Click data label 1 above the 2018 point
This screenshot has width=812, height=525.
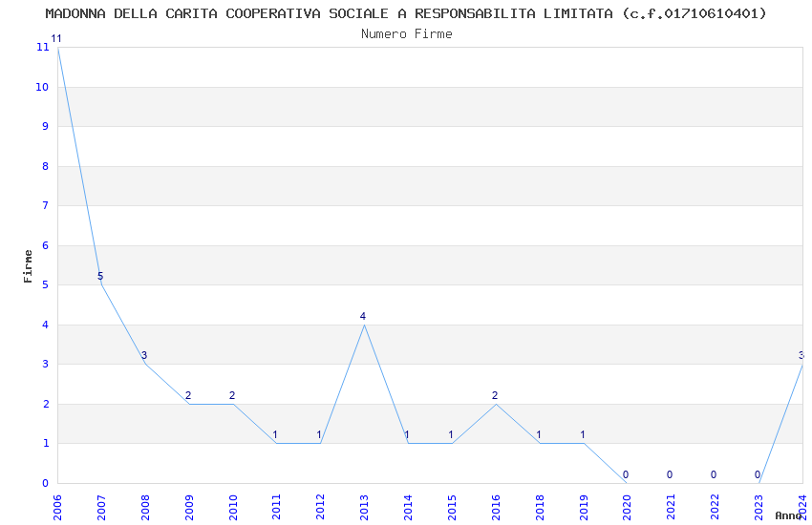click(539, 434)
